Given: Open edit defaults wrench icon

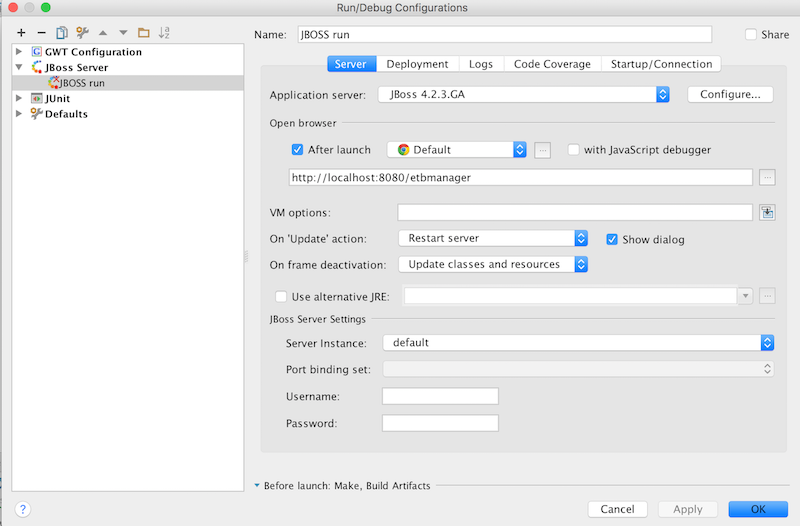Looking at the screenshot, I should click(x=82, y=33).
